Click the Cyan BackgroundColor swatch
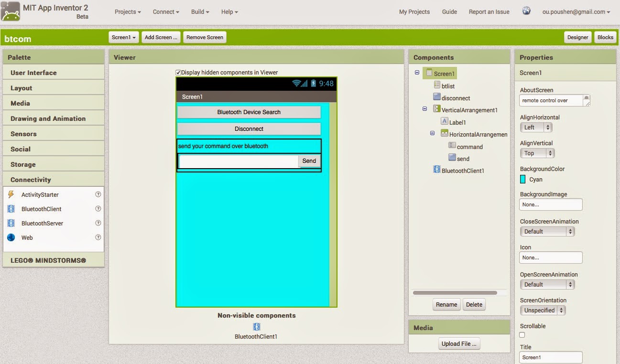620x364 pixels. pyautogui.click(x=523, y=180)
